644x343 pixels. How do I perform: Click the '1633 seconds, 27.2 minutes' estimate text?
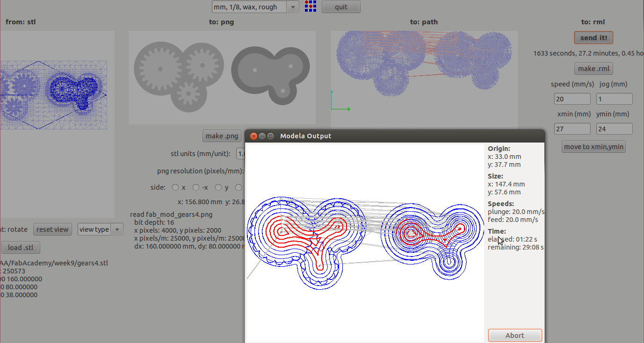click(588, 53)
